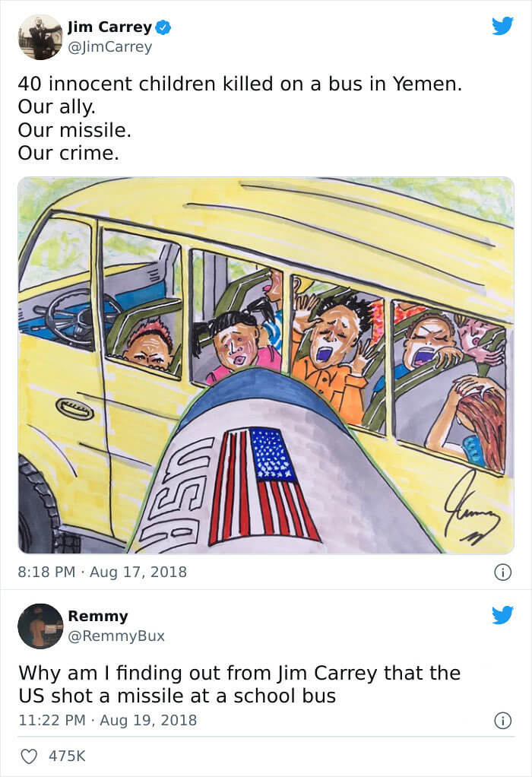Open the school bus cartoon image
532x777 pixels.
(x=266, y=365)
